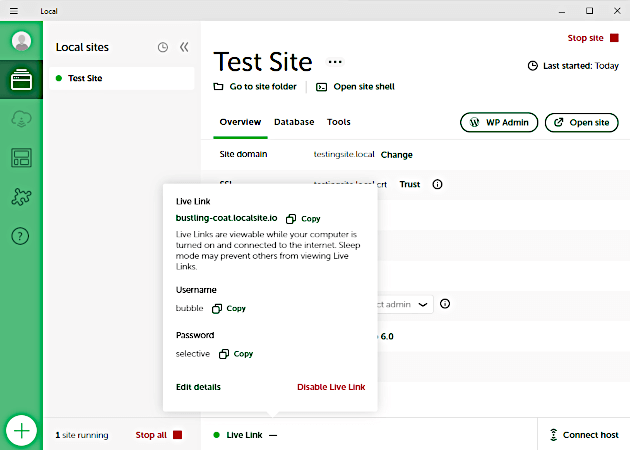The image size is (630, 450).
Task: Click the 'selective' password value
Action: coord(193,354)
